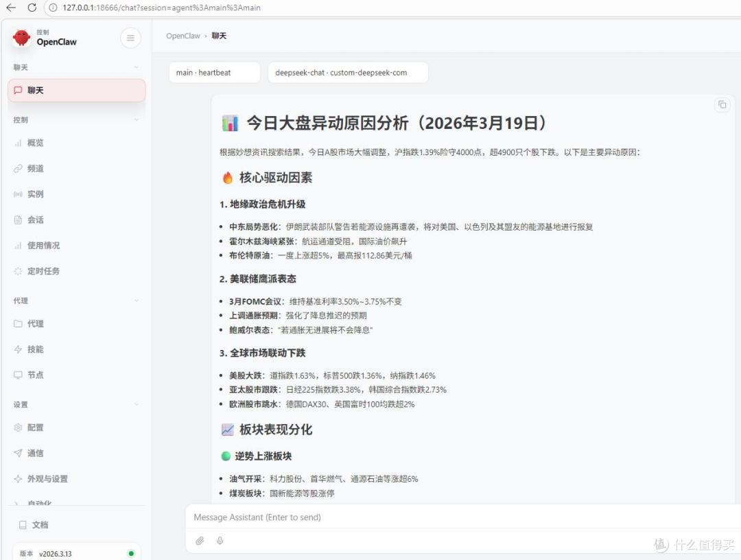Click the Message Assistant input field

tap(463, 517)
